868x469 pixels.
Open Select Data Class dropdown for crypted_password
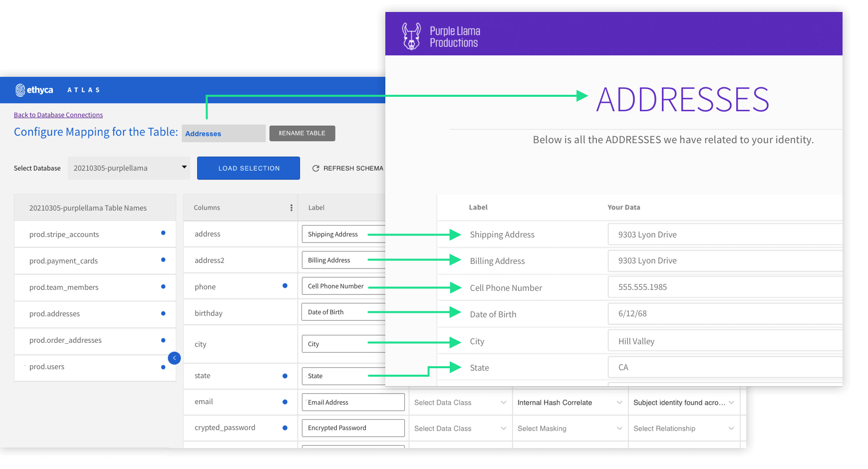pyautogui.click(x=460, y=429)
